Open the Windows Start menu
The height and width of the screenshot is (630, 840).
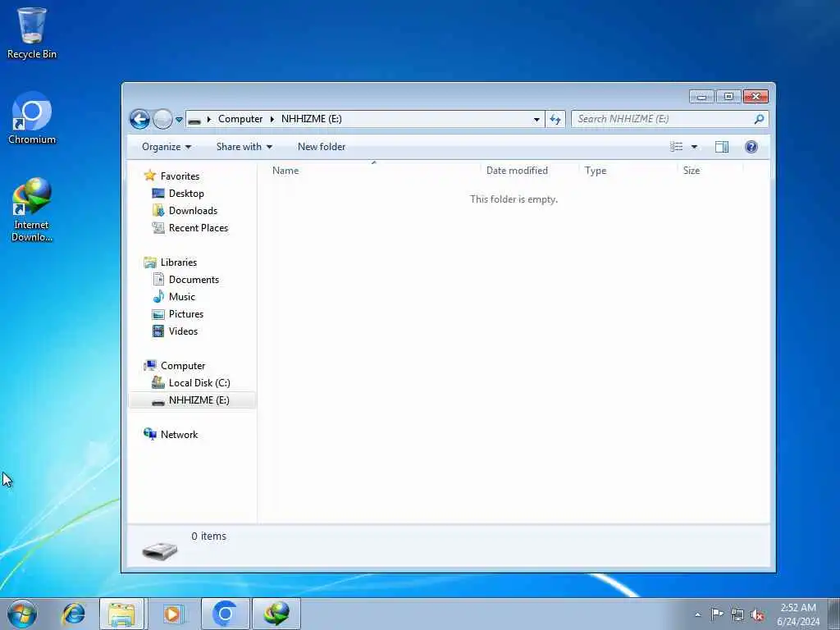(22, 614)
